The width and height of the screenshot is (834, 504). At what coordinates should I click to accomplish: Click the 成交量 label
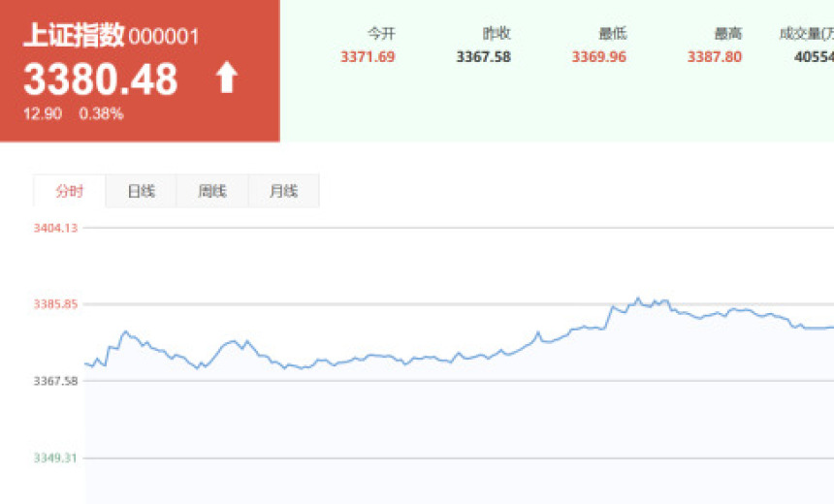(x=806, y=34)
